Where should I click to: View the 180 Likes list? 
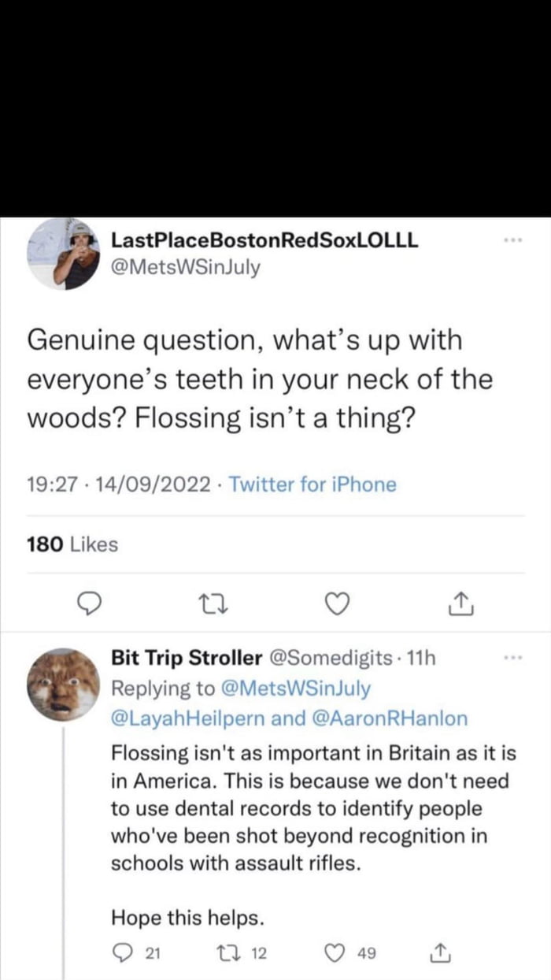tap(72, 544)
